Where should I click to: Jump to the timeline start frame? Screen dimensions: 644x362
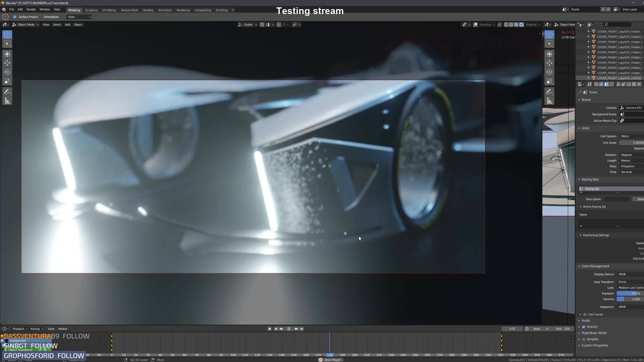(x=276, y=329)
